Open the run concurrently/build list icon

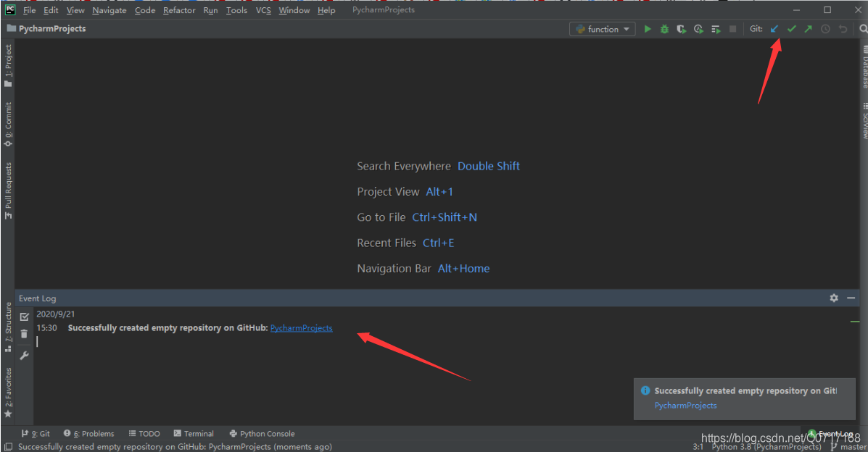click(x=716, y=29)
